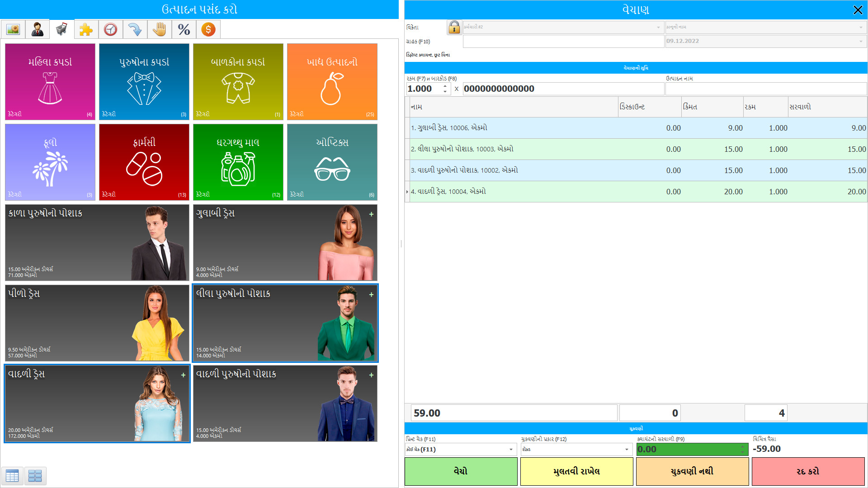Click the hand icon in the toolbar
Screen dimensions: 868x488
tap(159, 29)
